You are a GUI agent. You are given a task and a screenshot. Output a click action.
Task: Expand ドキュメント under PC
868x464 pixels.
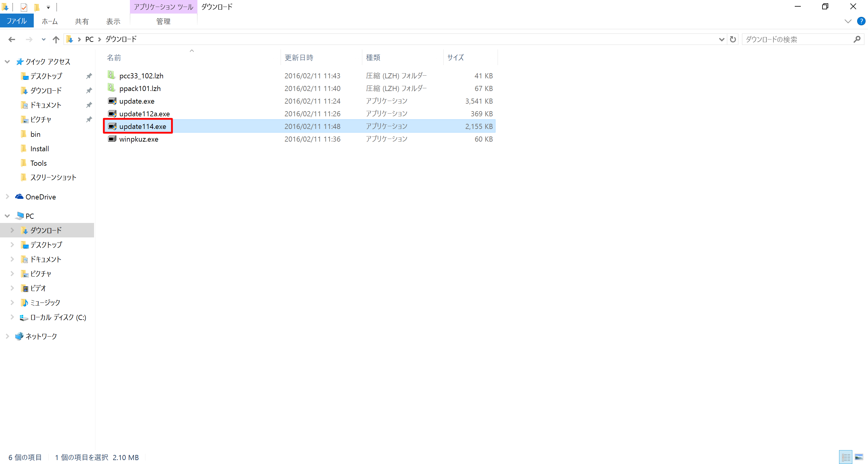tap(12, 259)
